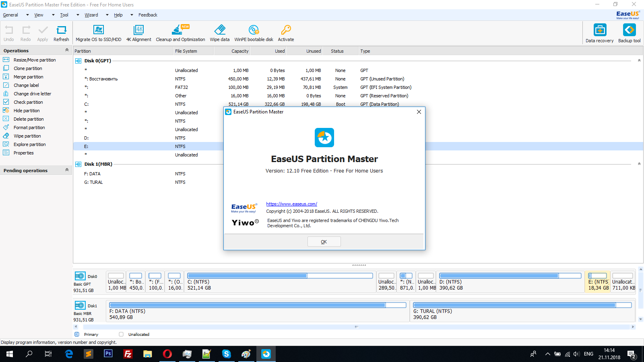Sort by the File System column header
The height and width of the screenshot is (362, 644).
point(193,51)
